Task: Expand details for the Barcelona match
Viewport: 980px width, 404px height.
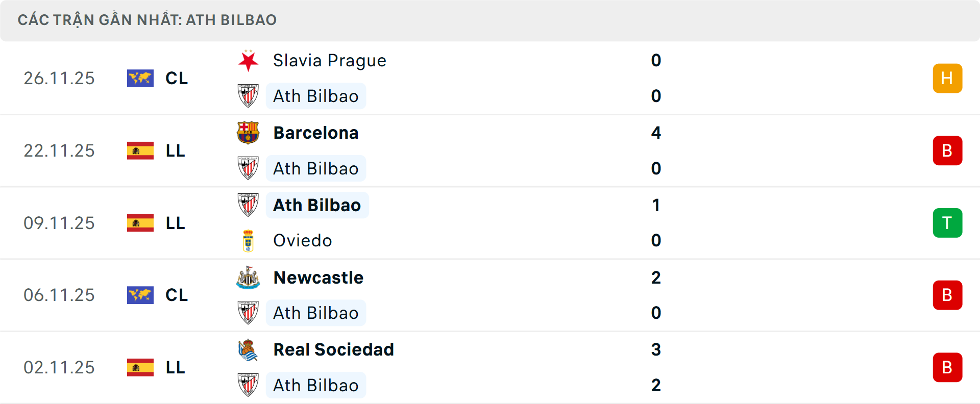Action: click(490, 150)
